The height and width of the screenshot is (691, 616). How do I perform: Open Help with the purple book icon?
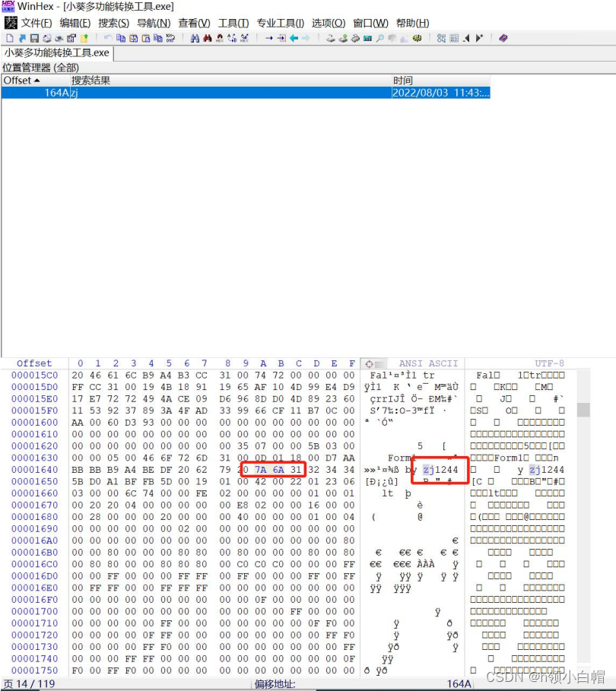coord(503,38)
